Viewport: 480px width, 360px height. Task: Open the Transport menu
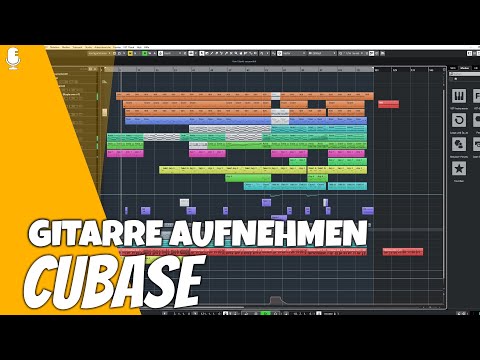pyautogui.click(x=77, y=47)
